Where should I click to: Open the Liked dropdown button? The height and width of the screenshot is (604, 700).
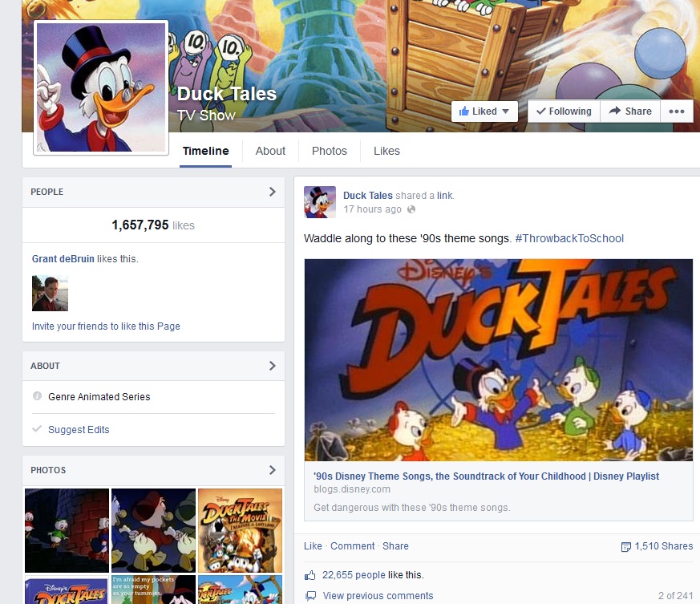[x=484, y=111]
